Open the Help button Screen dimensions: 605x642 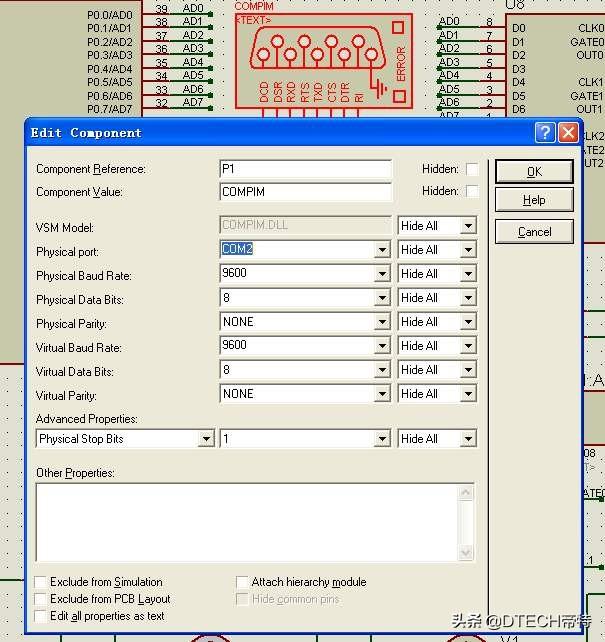[534, 200]
